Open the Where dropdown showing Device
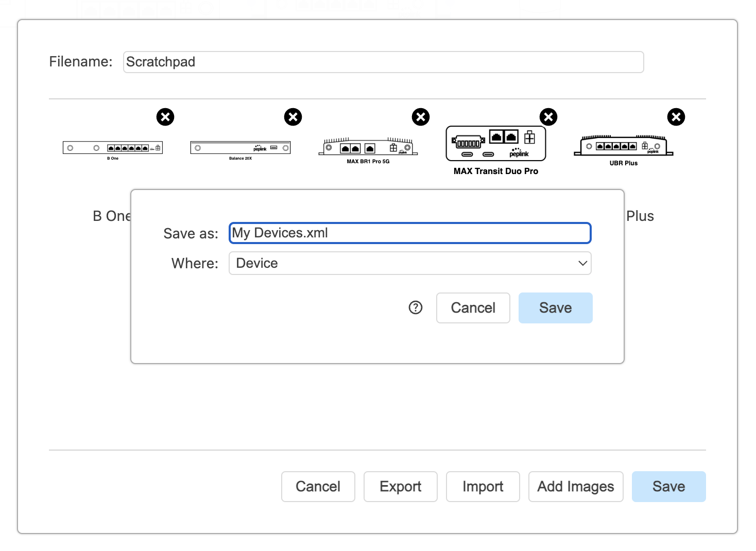 tap(410, 263)
